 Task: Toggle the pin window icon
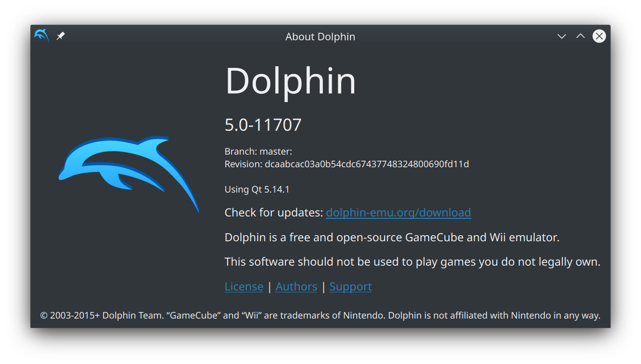point(60,36)
